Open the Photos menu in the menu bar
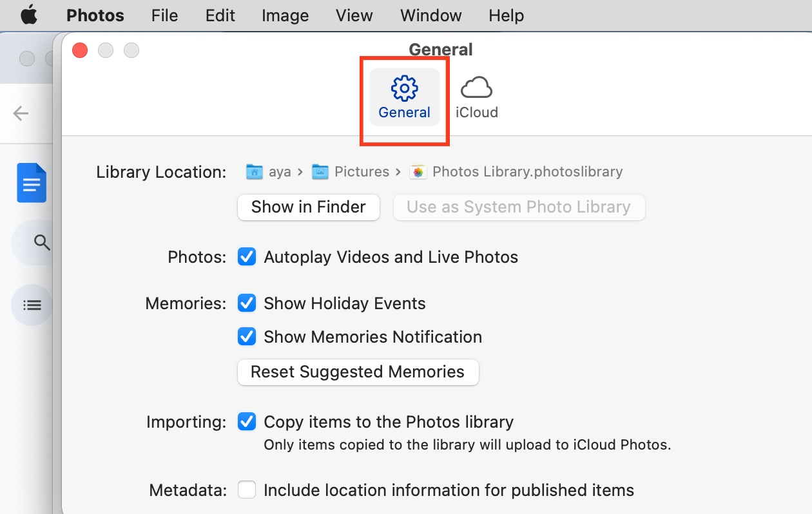The width and height of the screenshot is (812, 514). [95, 15]
